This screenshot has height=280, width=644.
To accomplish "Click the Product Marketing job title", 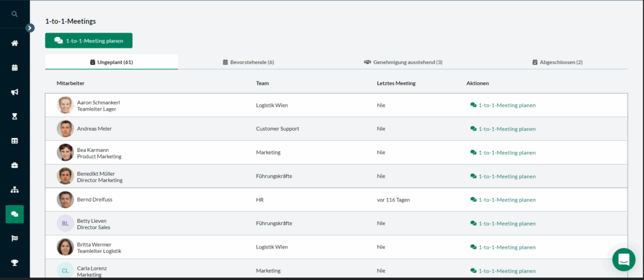I will pyautogui.click(x=99, y=156).
